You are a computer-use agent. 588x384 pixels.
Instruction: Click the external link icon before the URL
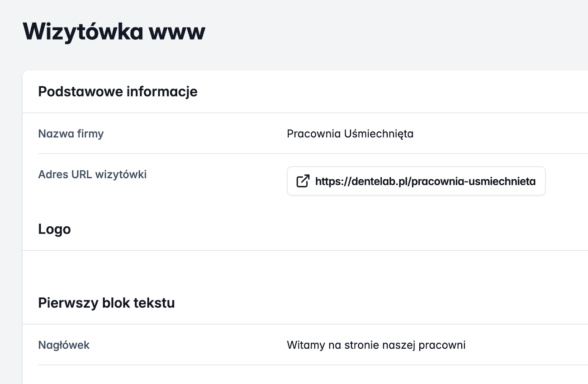pyautogui.click(x=303, y=181)
